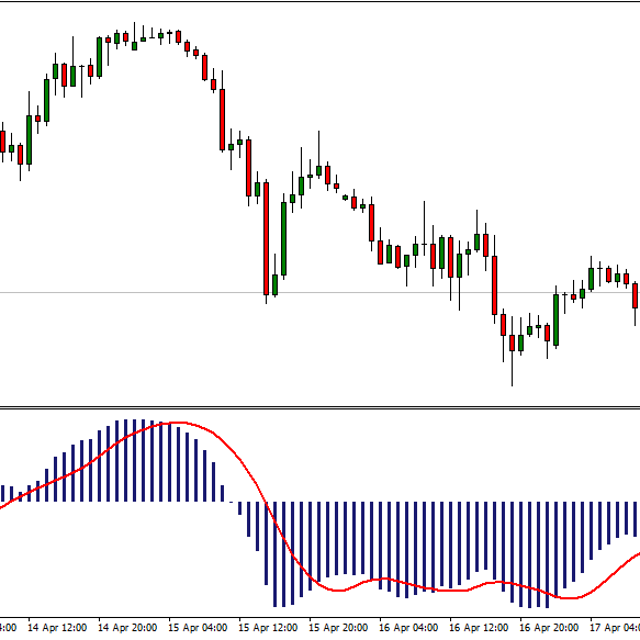Click the "16 Apr 04:00" time axis label

pyautogui.click(x=408, y=628)
